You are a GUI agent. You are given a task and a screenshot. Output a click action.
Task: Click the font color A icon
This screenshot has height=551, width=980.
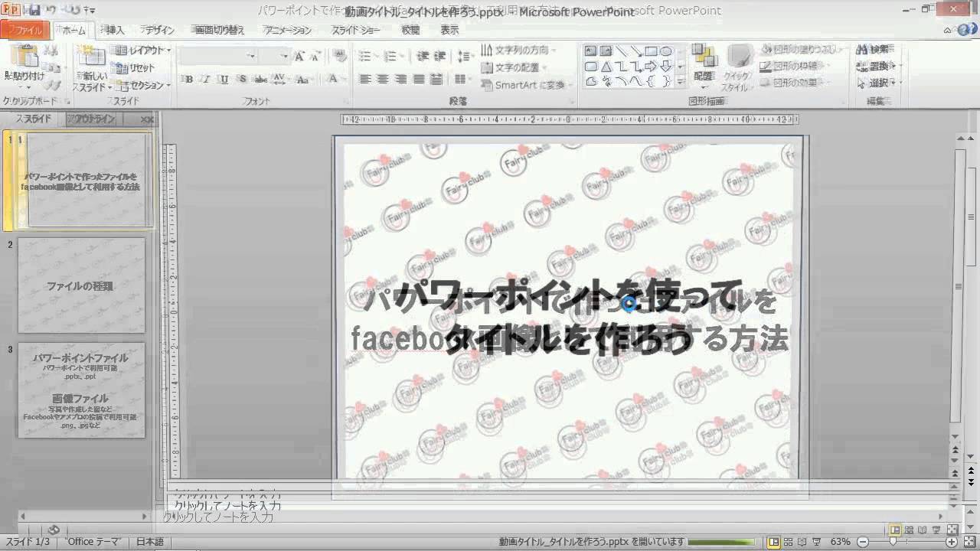tap(332, 79)
